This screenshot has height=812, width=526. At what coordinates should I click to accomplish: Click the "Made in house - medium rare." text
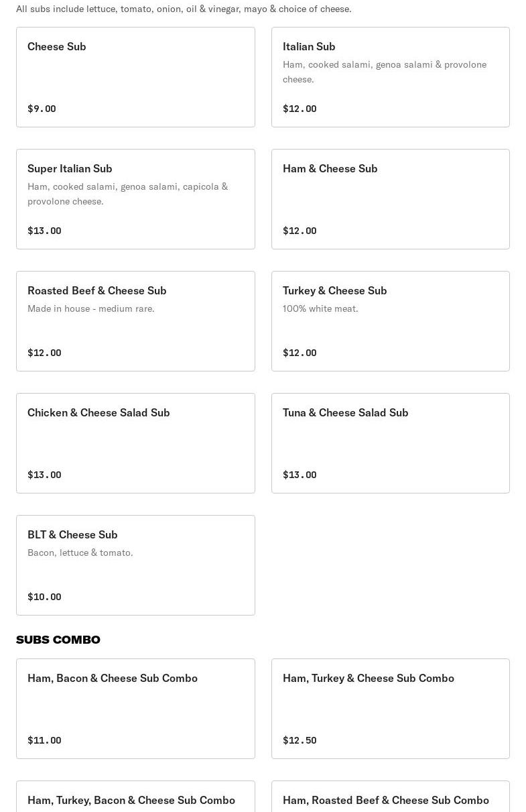click(91, 308)
